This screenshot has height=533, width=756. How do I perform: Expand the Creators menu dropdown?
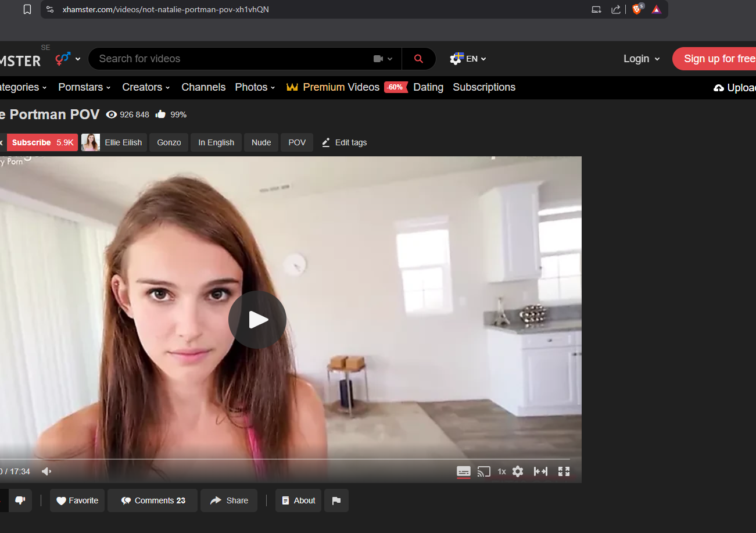pyautogui.click(x=146, y=87)
